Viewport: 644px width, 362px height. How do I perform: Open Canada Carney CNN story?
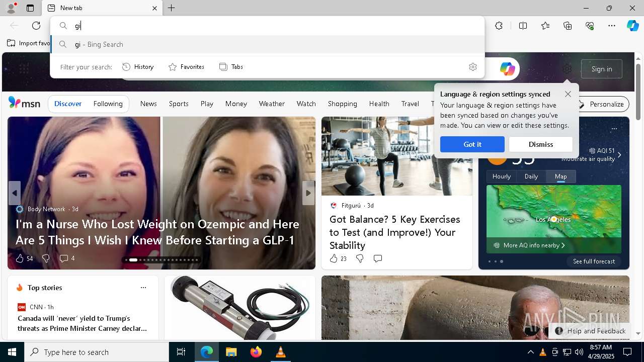(x=83, y=323)
